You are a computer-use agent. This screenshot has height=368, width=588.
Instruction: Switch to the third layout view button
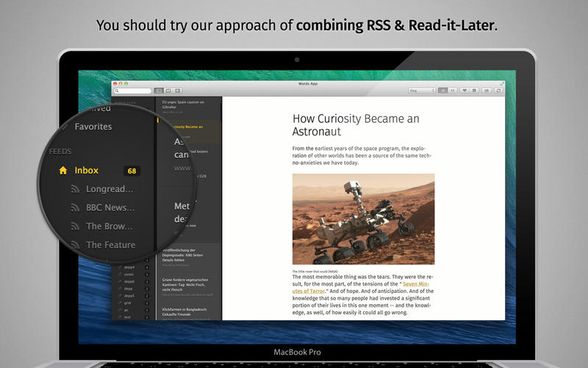[x=178, y=91]
